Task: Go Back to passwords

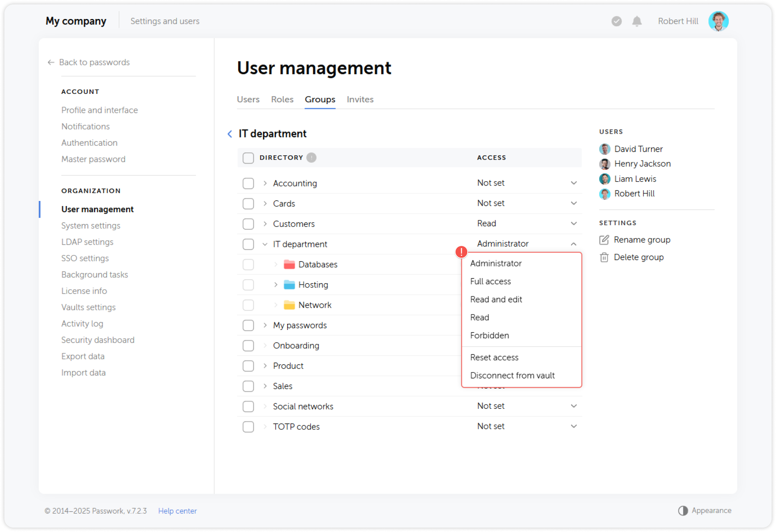Action: 94,62
